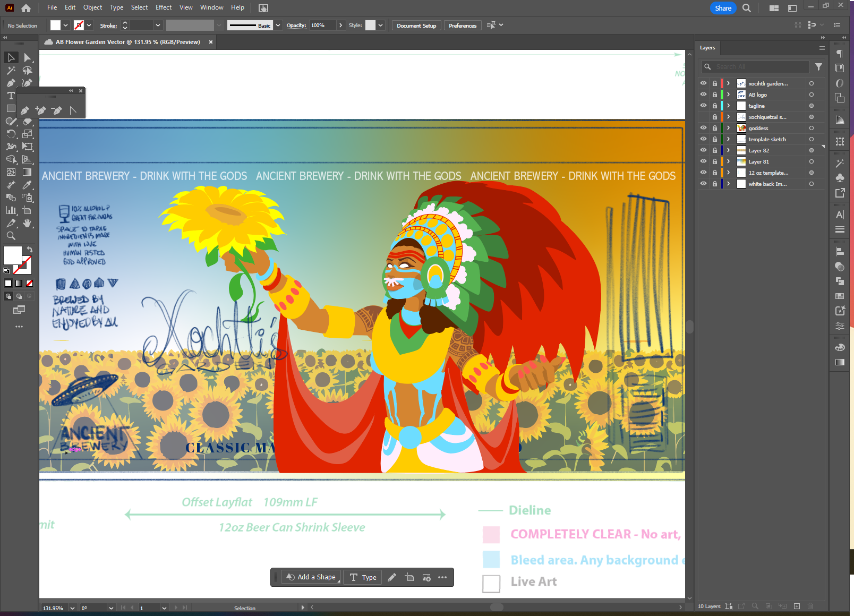The image size is (854, 616).
Task: Open the Window menu
Action: [211, 7]
